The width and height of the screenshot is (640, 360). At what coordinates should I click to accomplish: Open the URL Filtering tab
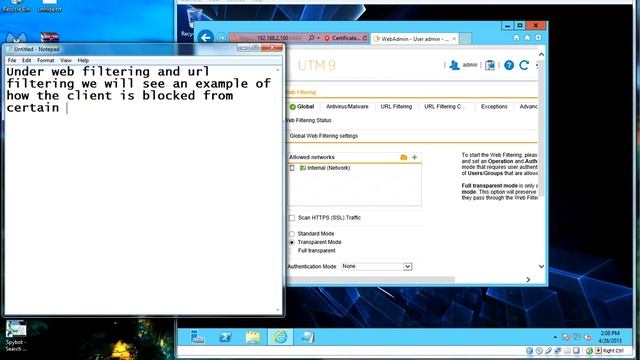point(396,107)
